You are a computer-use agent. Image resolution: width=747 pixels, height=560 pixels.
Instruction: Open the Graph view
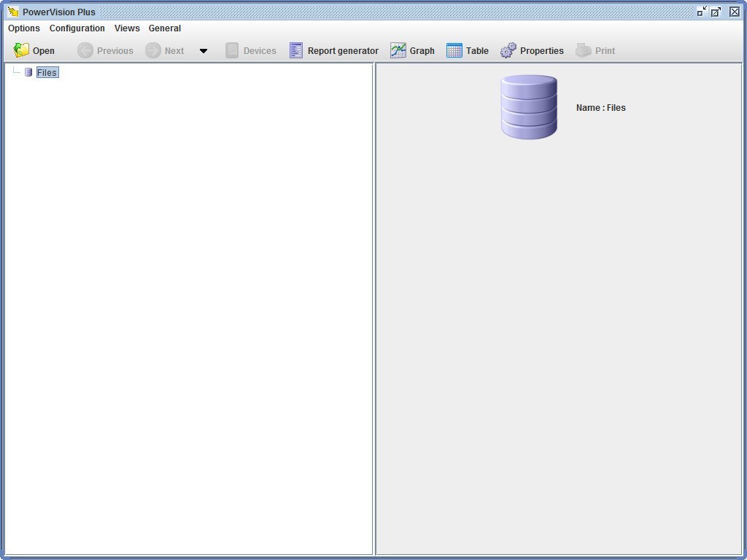[x=413, y=50]
